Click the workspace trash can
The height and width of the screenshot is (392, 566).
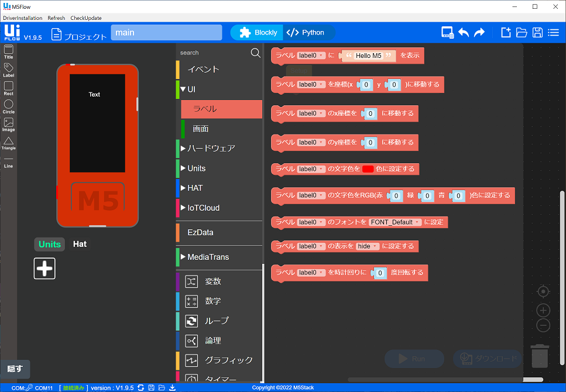click(x=540, y=356)
